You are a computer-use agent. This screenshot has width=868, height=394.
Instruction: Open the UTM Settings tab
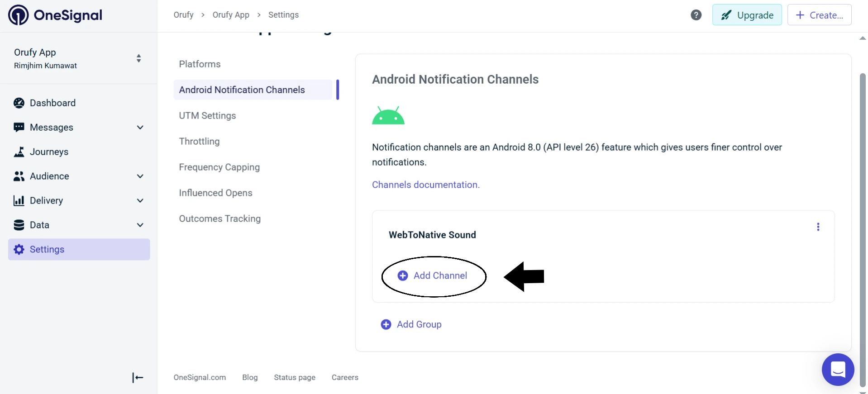(x=207, y=116)
